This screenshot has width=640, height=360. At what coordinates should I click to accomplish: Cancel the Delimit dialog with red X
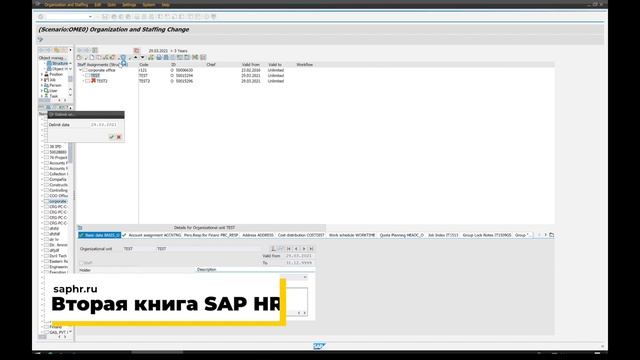pyautogui.click(x=119, y=137)
